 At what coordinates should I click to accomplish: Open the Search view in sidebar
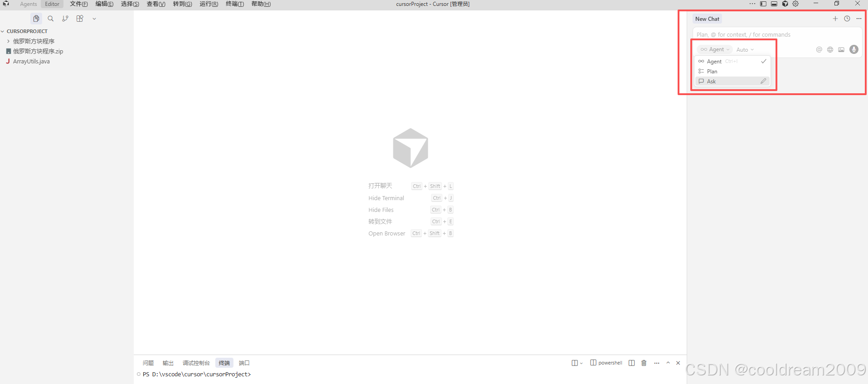51,19
